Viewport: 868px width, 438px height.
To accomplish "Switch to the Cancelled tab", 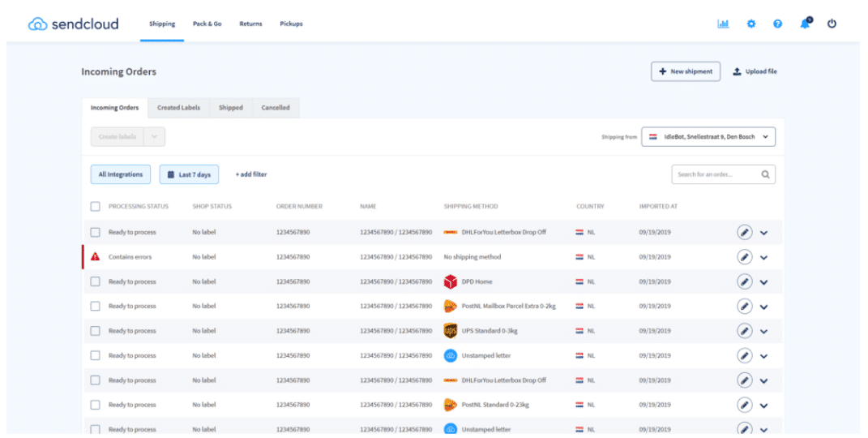I will [276, 108].
